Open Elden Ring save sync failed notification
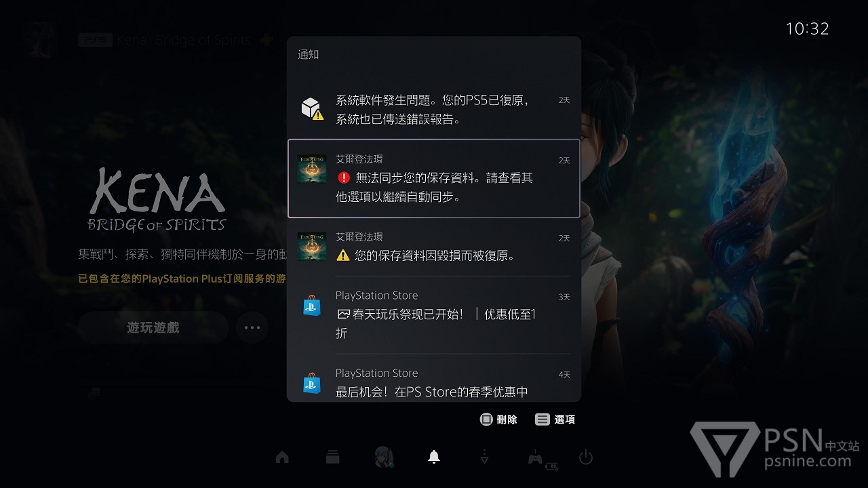 [434, 178]
